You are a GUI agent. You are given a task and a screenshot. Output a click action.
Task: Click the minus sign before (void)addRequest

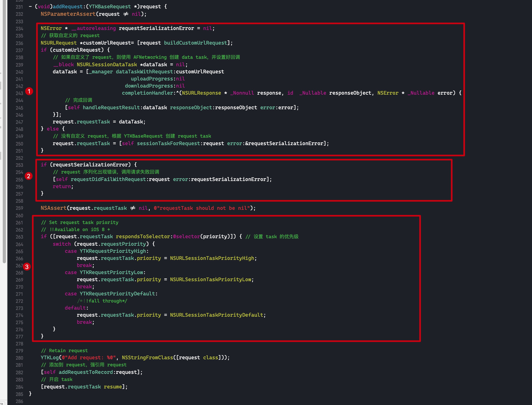pos(30,7)
